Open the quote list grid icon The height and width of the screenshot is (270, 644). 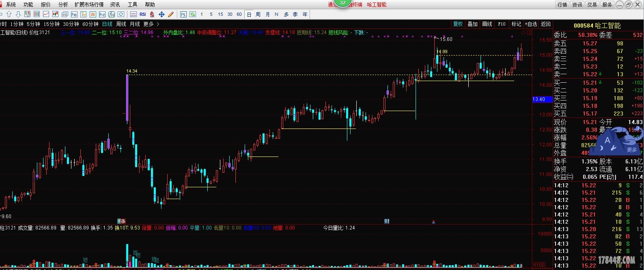coord(37,14)
